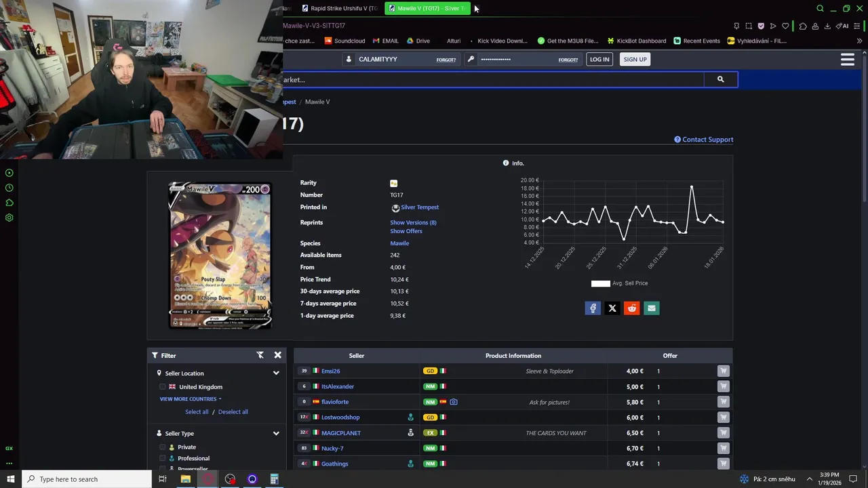Toggle Avg. Sell Price chart legend

[619, 283]
